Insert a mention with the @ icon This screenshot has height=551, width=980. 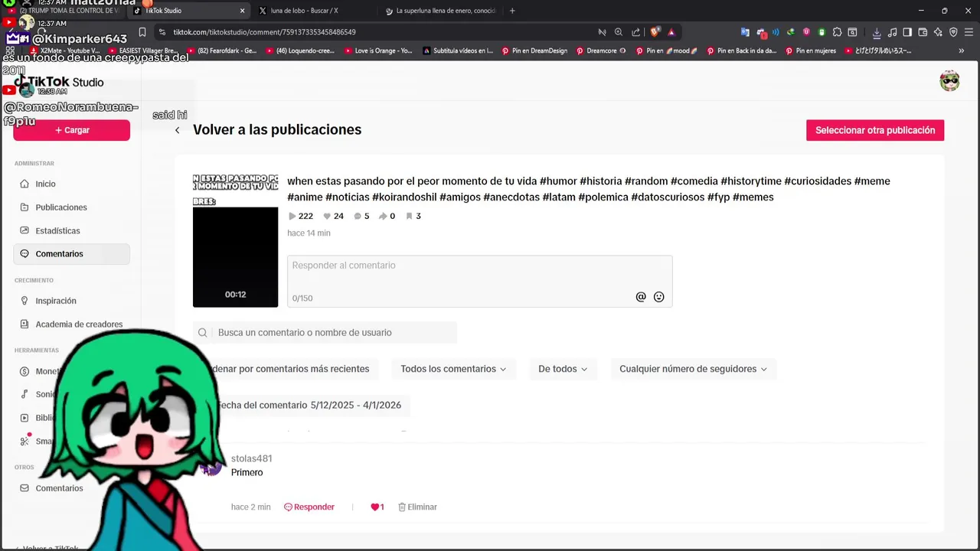coord(641,297)
